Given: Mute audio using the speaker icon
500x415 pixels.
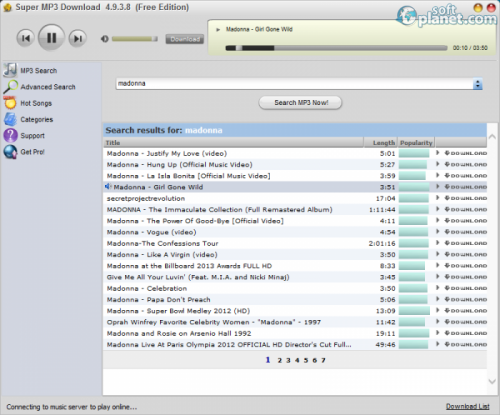Looking at the screenshot, I should (104, 39).
